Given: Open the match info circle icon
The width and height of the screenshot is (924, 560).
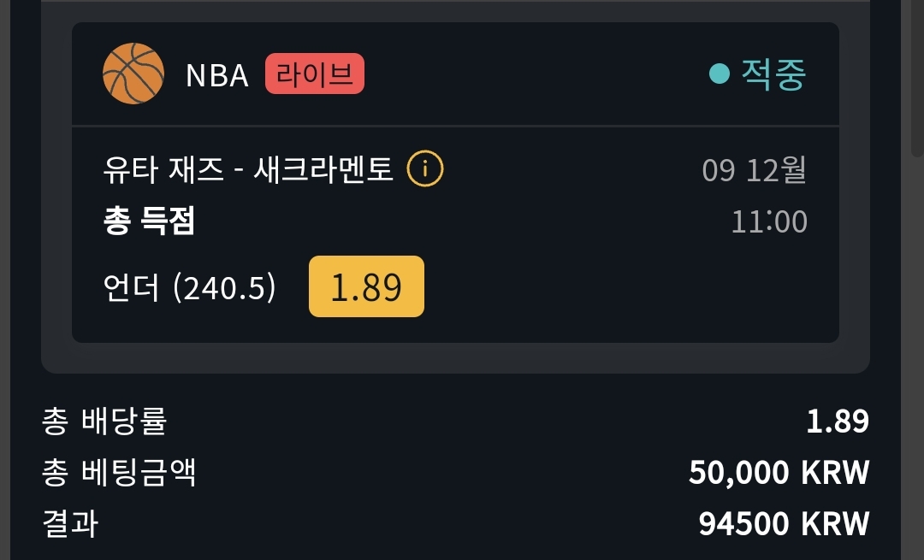Looking at the screenshot, I should coord(425,169).
